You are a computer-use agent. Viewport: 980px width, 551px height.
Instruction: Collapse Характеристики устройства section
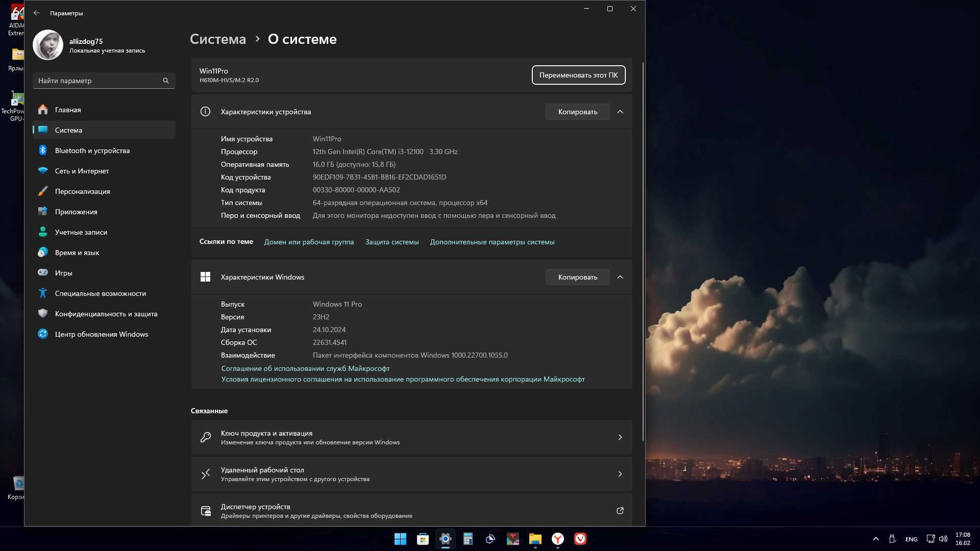[620, 112]
